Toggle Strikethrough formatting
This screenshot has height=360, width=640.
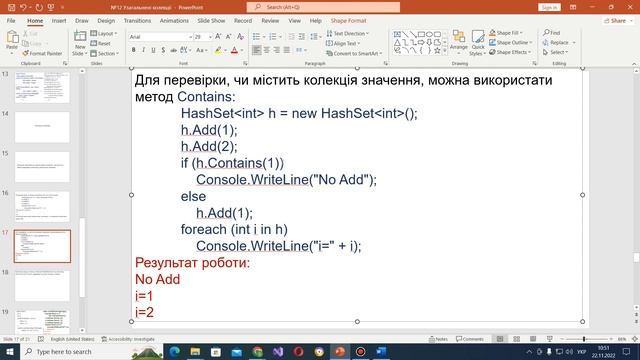click(x=173, y=50)
